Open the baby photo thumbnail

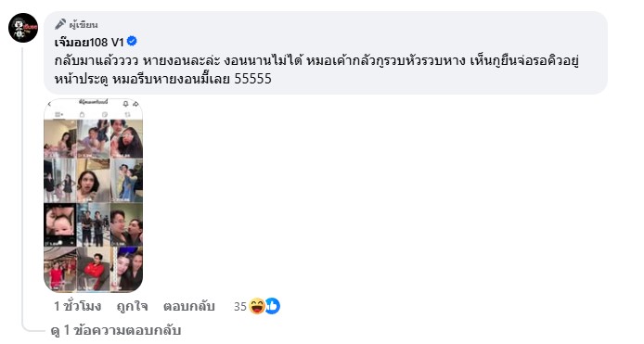click(x=60, y=225)
